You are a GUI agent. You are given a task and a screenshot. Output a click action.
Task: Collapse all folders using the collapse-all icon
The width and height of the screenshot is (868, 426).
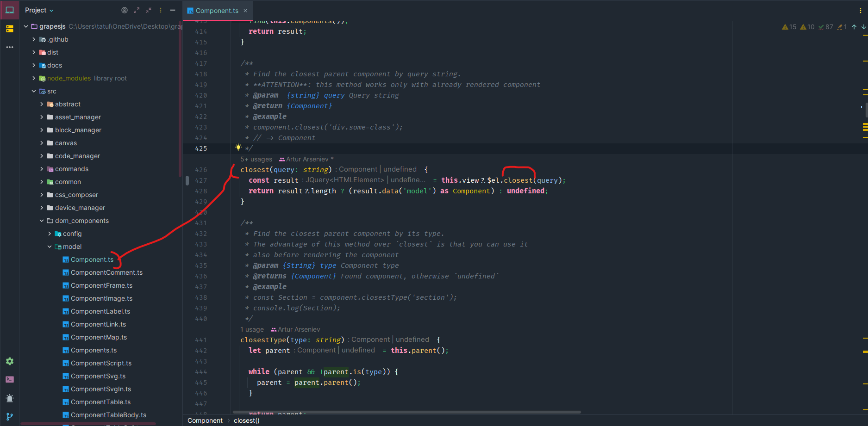click(149, 10)
